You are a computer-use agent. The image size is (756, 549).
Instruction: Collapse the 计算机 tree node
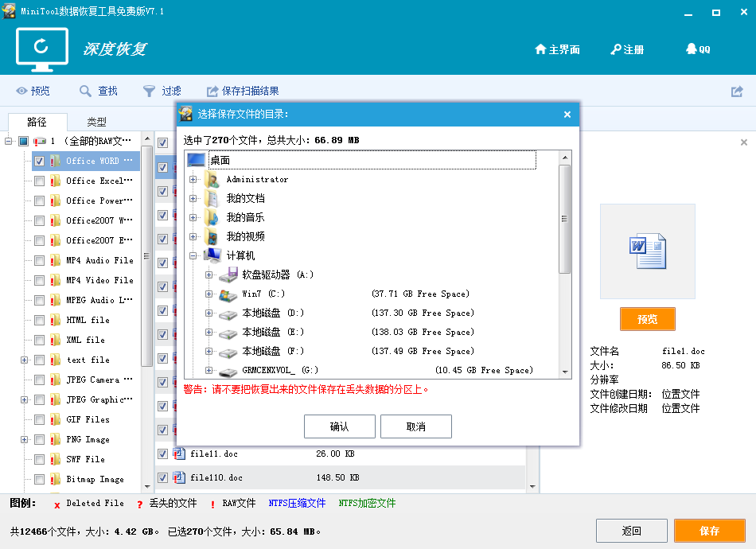click(x=193, y=256)
